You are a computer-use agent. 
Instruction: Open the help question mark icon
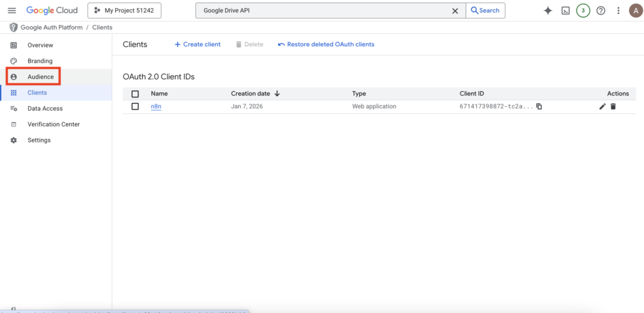coord(601,11)
